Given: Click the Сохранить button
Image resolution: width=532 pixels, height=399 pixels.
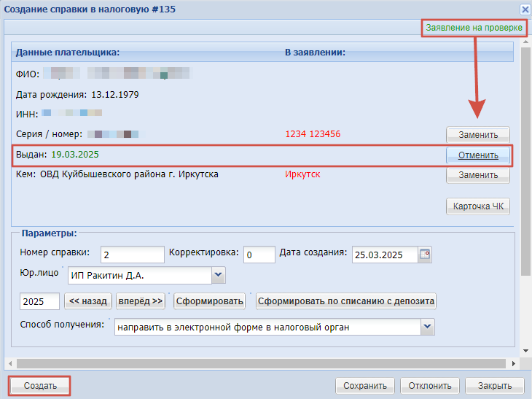Looking at the screenshot, I should click(x=365, y=386).
